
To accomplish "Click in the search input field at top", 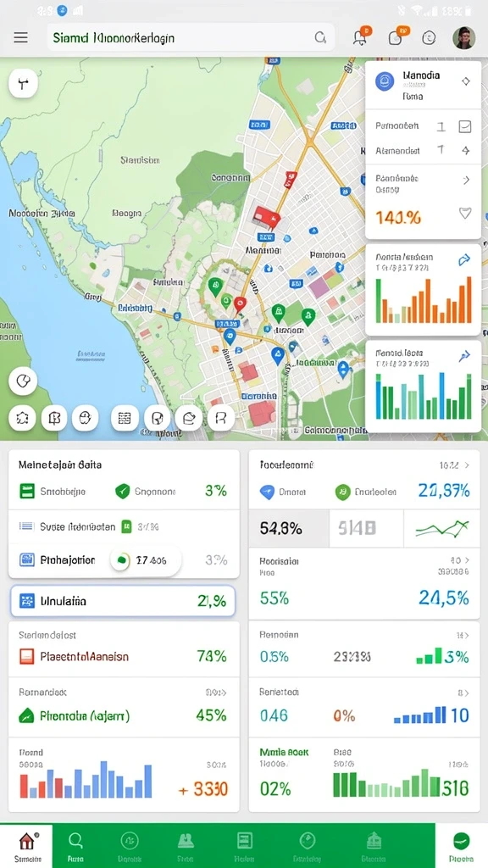I will [x=180, y=37].
